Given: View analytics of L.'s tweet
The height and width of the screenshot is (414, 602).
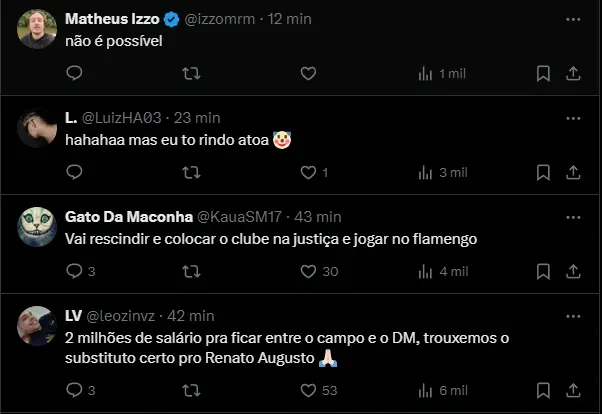Looking at the screenshot, I should [x=425, y=172].
